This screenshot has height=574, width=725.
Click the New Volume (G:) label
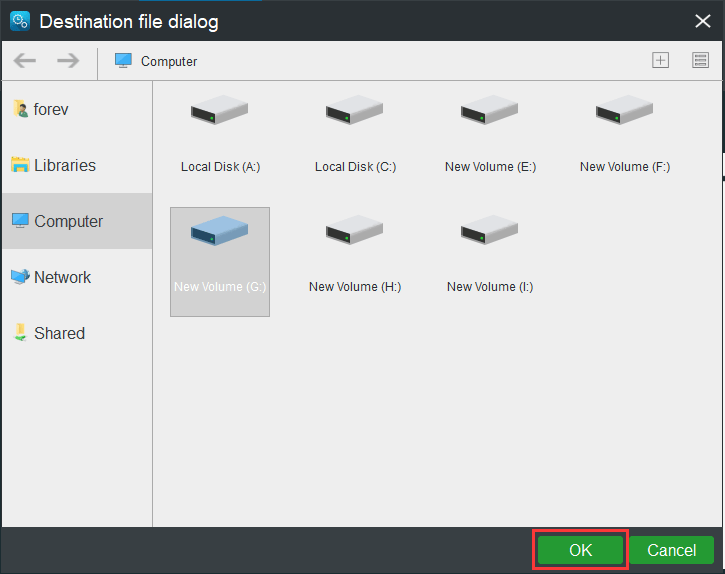click(x=220, y=287)
